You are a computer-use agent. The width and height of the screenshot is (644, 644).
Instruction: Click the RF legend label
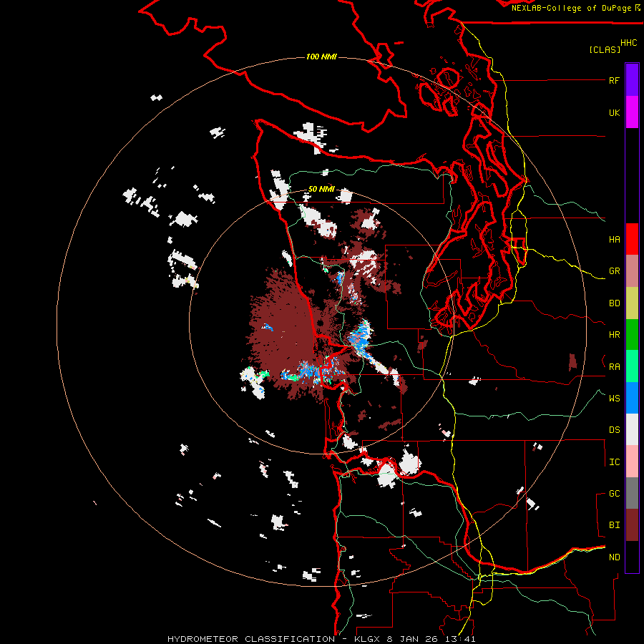tap(614, 80)
